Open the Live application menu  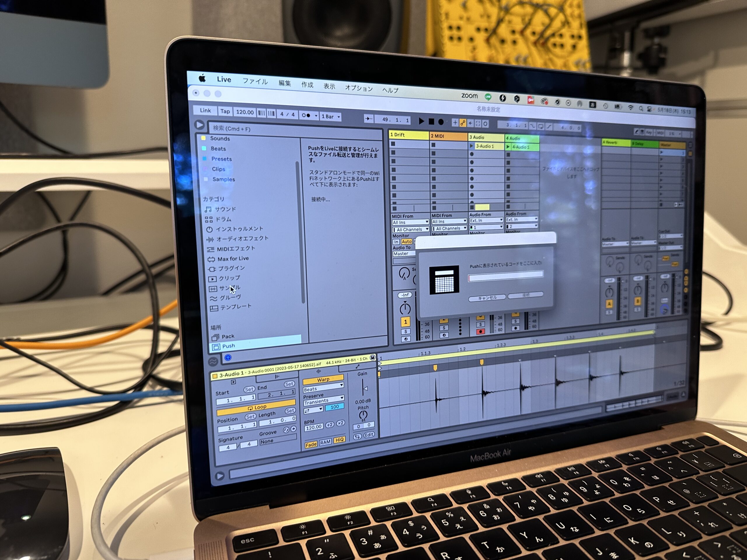click(x=224, y=79)
